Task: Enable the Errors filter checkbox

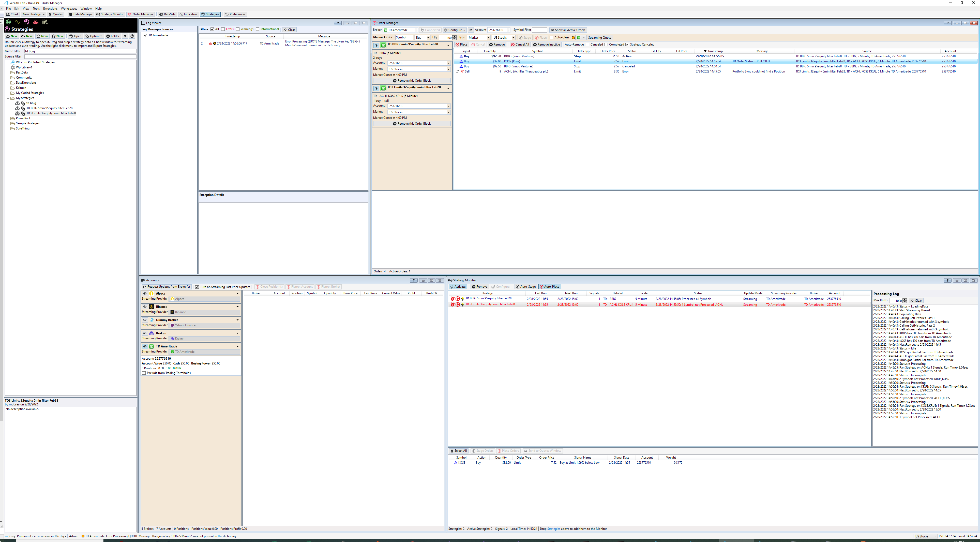Action: coord(223,29)
